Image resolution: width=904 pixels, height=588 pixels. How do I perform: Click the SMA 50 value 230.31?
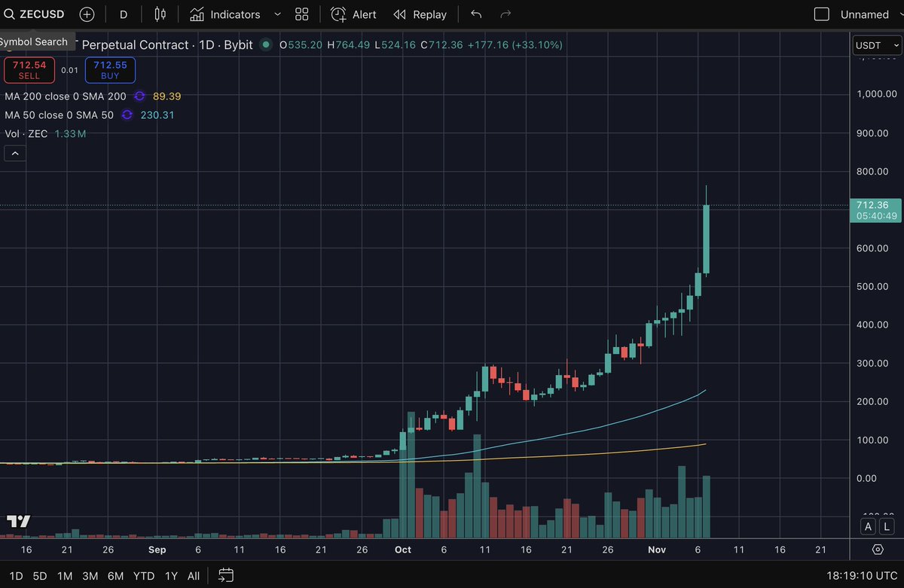(x=157, y=115)
